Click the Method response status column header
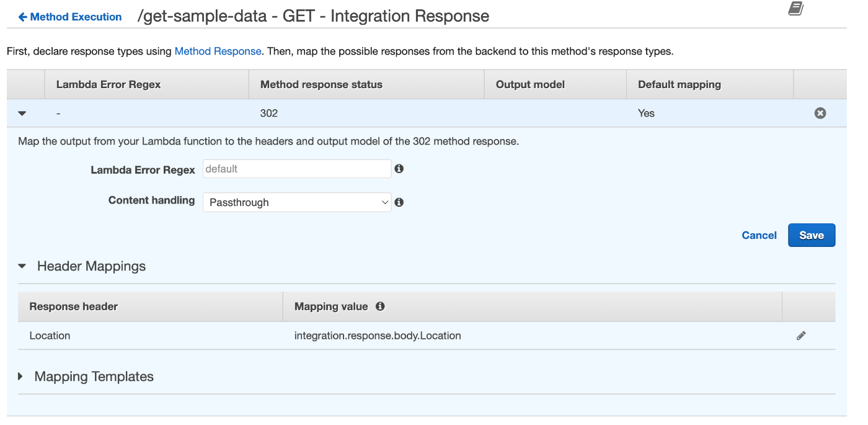The width and height of the screenshot is (868, 425). (x=321, y=84)
